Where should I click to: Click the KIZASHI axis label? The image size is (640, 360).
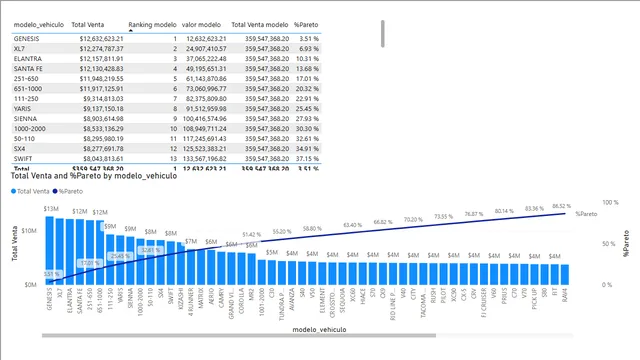[x=181, y=299]
